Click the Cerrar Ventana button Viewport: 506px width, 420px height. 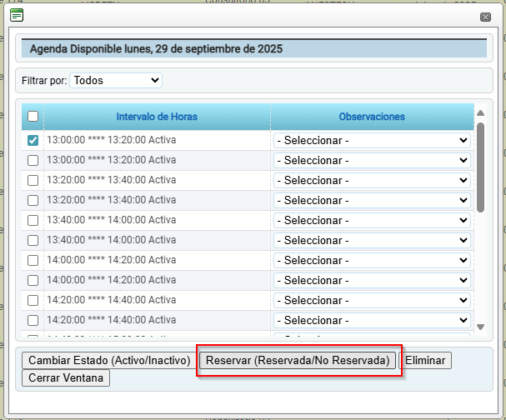(x=66, y=377)
